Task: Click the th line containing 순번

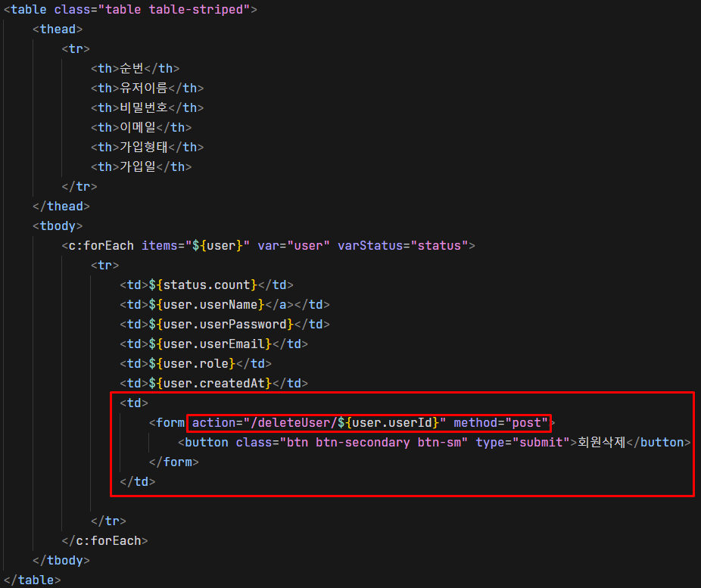Action: pyautogui.click(x=135, y=68)
